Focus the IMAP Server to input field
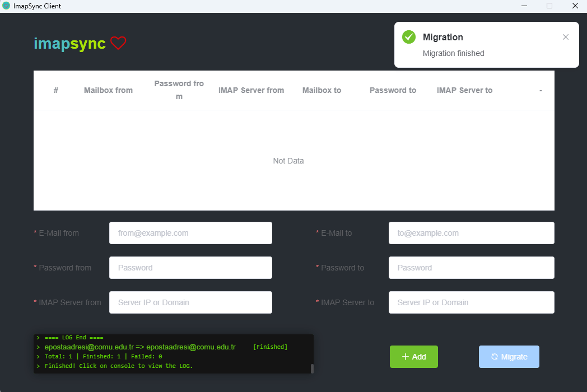Image resolution: width=587 pixels, height=392 pixels. pyautogui.click(x=471, y=302)
